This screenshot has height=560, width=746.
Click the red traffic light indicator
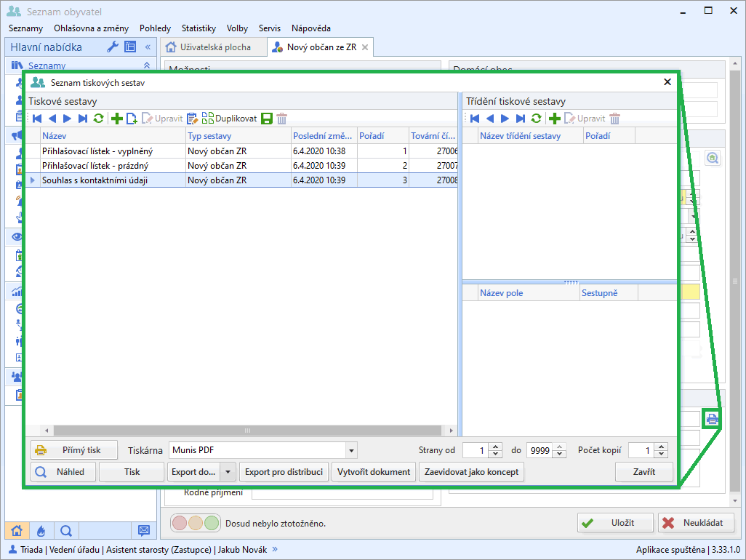tap(180, 522)
